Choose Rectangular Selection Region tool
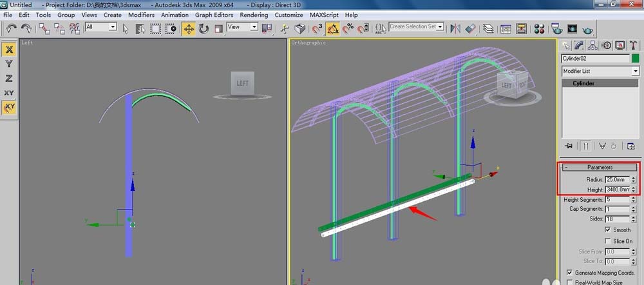 click(x=155, y=29)
